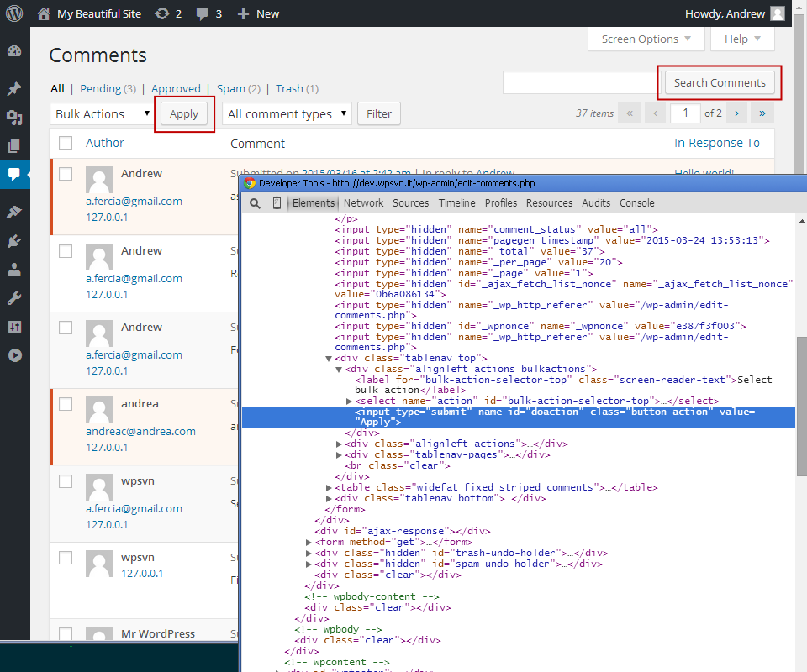Screen dimensions: 807x672
Task: Open All comment types dropdown
Action: [287, 113]
